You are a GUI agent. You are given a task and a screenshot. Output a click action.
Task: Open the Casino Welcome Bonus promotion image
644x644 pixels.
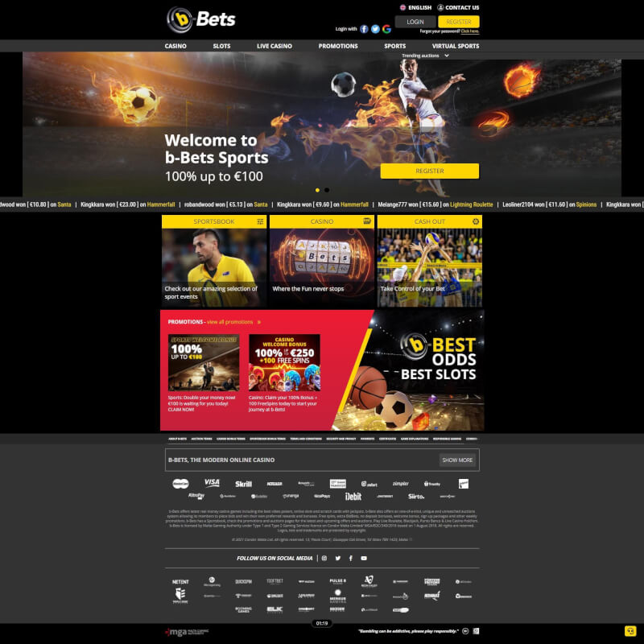coord(284,362)
